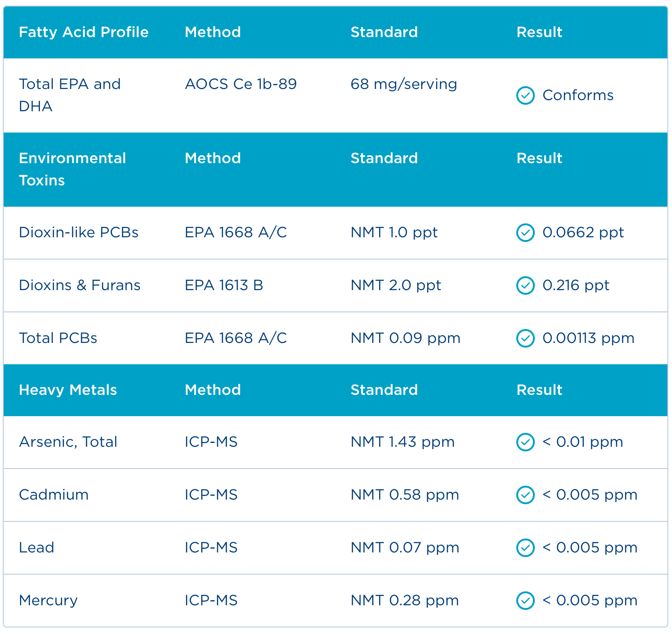This screenshot has width=672, height=634.
Task: Click the checkmark icon beside Conforms
Action: click(525, 95)
